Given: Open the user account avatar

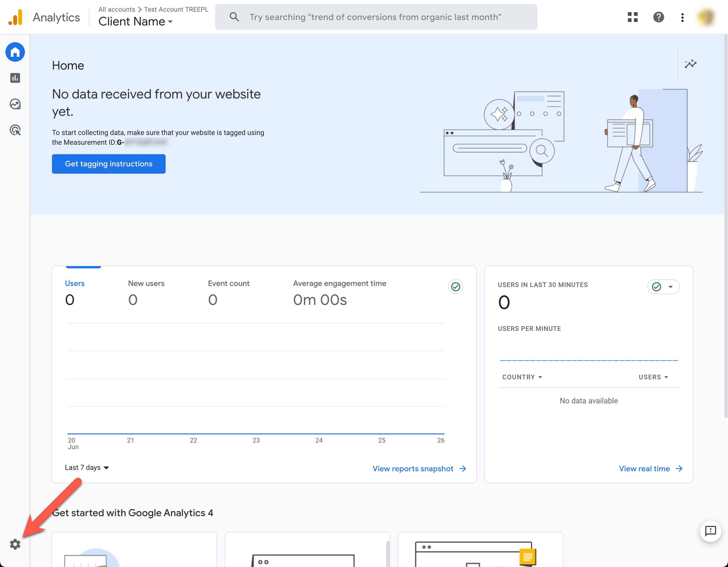Looking at the screenshot, I should (x=706, y=17).
